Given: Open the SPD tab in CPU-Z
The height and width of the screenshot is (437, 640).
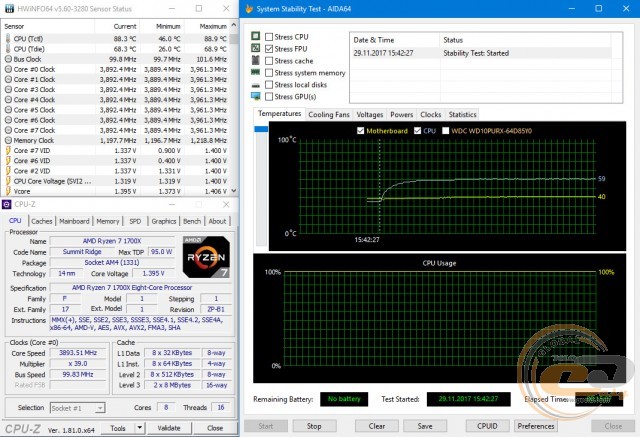Looking at the screenshot, I should click(135, 221).
